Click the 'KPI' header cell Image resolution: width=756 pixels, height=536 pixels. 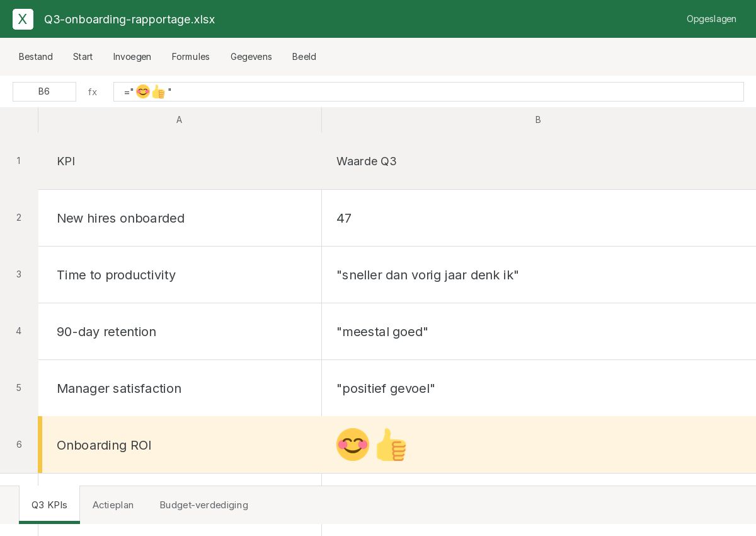[x=180, y=161]
